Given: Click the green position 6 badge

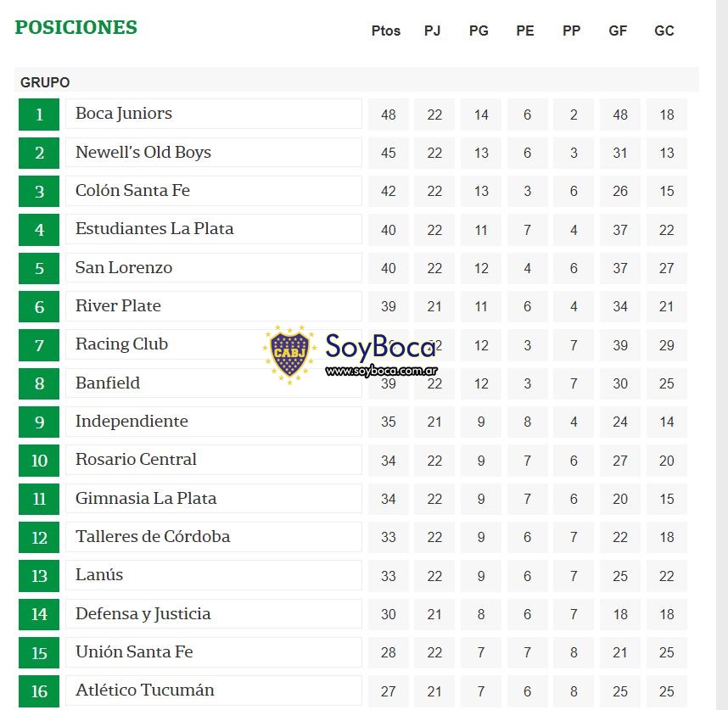Looking at the screenshot, I should [39, 306].
